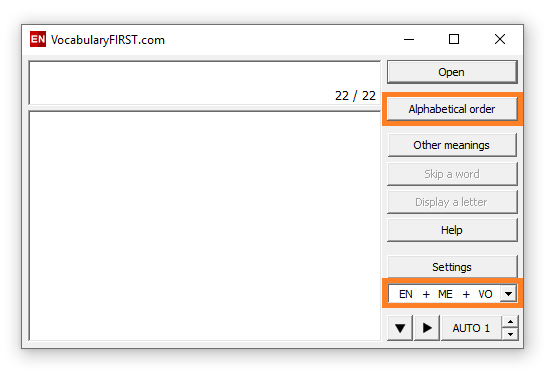The image size is (549, 372).
Task: Open the Help window
Action: coord(452,230)
